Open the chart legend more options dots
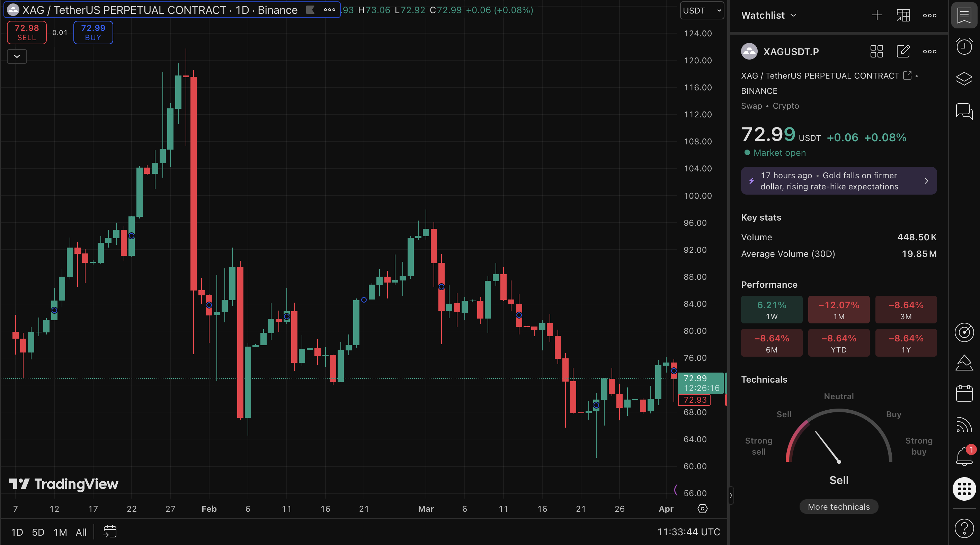Screen dimensions: 980x545 tap(329, 10)
